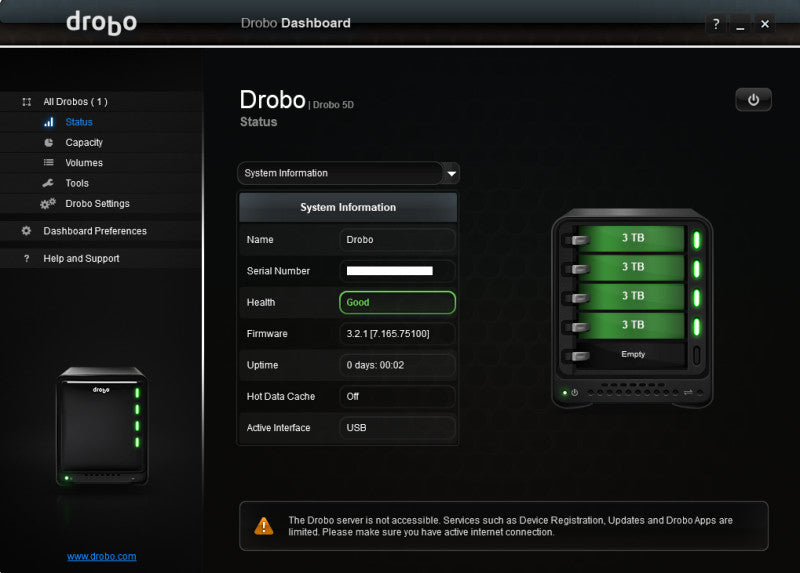Click the orange warning triangle icon
This screenshot has height=573, width=800.
point(264,526)
